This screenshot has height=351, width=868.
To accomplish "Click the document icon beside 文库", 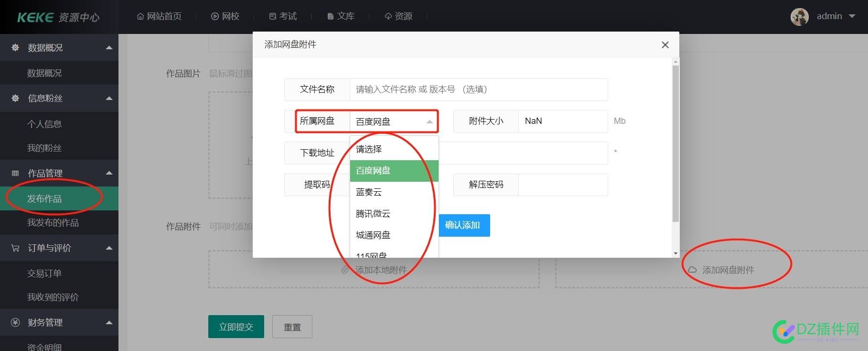I will (330, 16).
